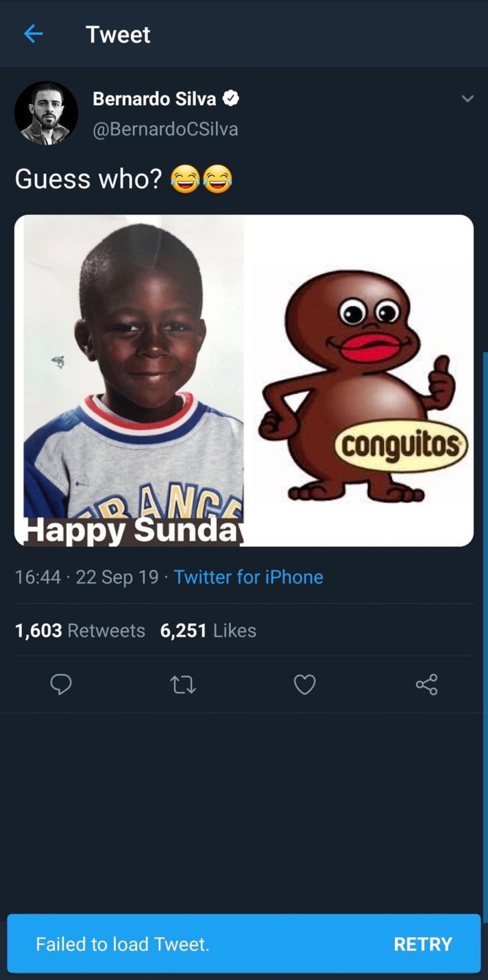This screenshot has width=488, height=980.
Task: Retweet using the retweet arrows icon
Action: click(183, 685)
